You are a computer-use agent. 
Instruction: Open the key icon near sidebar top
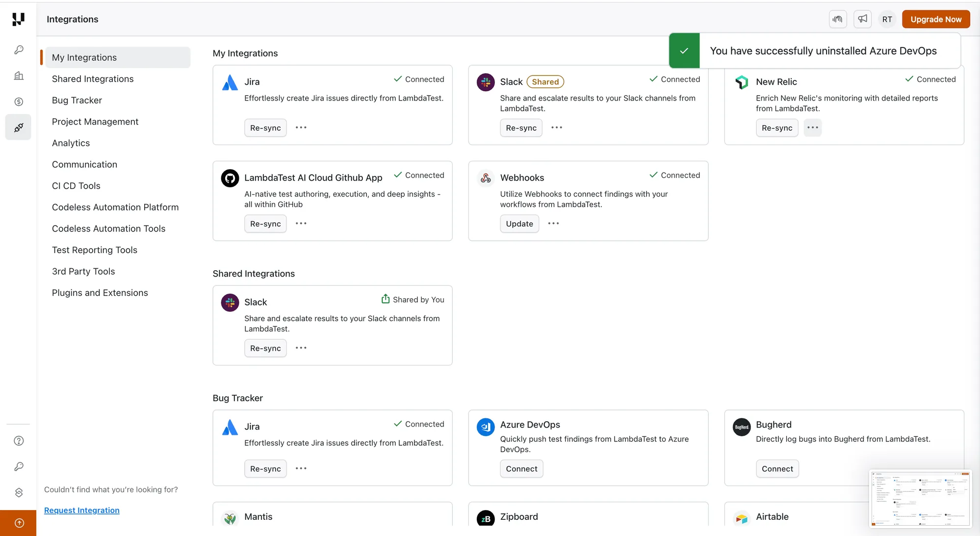[x=19, y=50]
